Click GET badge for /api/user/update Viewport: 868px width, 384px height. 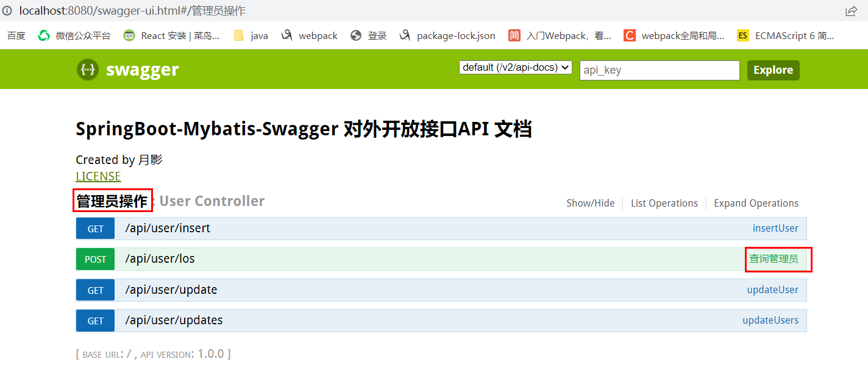click(95, 290)
